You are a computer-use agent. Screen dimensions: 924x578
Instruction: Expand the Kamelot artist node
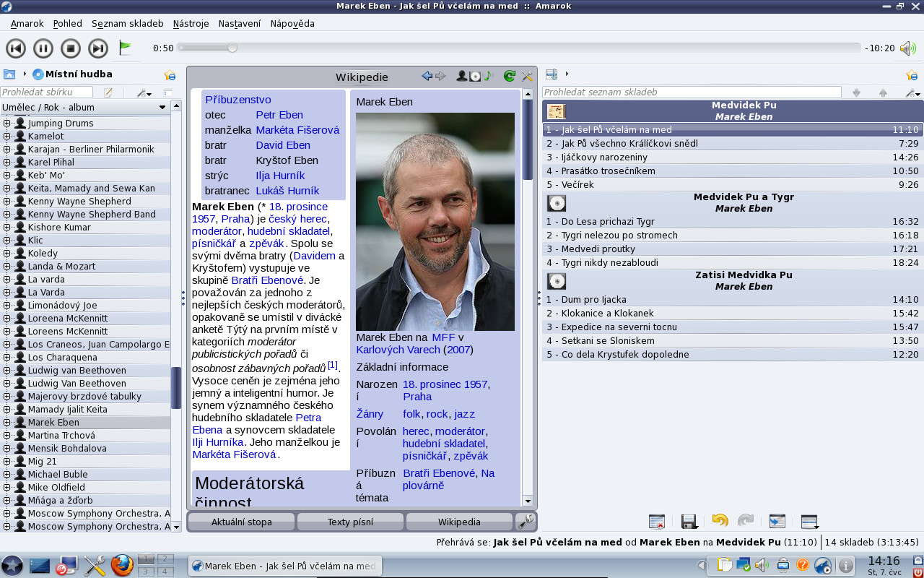[7, 137]
